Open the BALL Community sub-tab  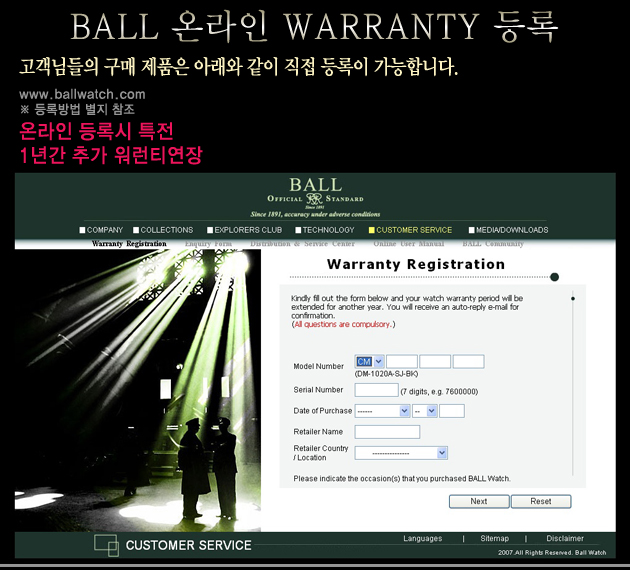pyautogui.click(x=493, y=243)
